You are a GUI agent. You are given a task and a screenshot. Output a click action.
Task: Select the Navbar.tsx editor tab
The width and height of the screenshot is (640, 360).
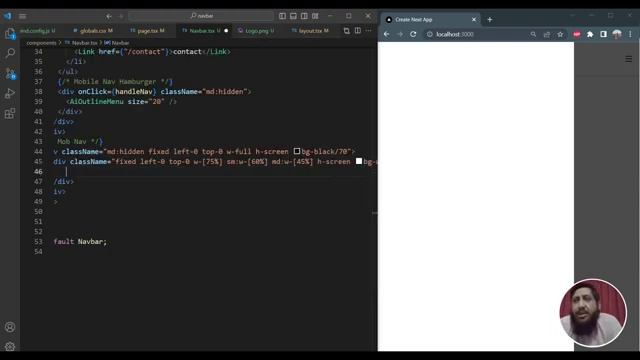tap(204, 31)
